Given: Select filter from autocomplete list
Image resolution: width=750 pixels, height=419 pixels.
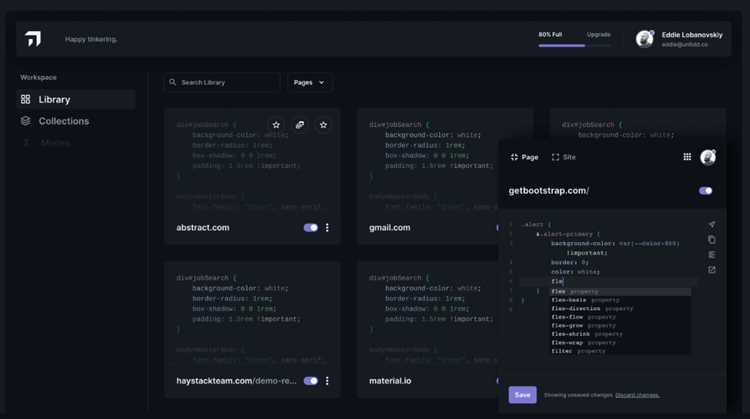Looking at the screenshot, I should click(621, 351).
